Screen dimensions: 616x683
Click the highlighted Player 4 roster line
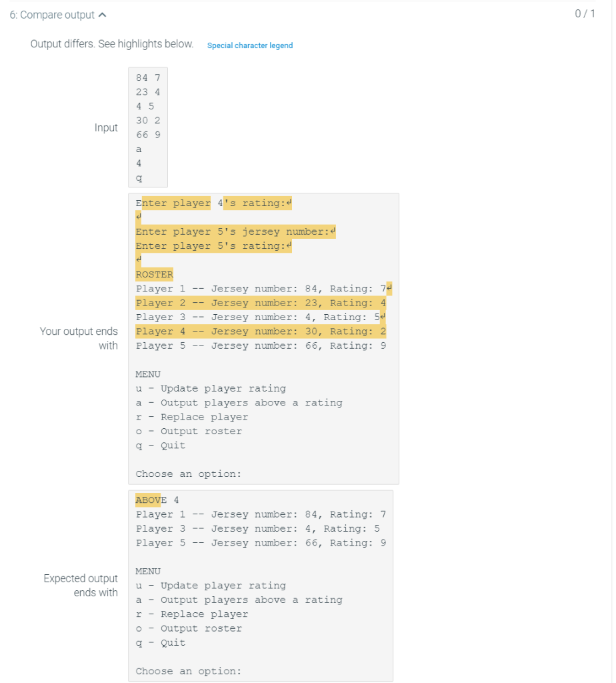[x=259, y=331]
